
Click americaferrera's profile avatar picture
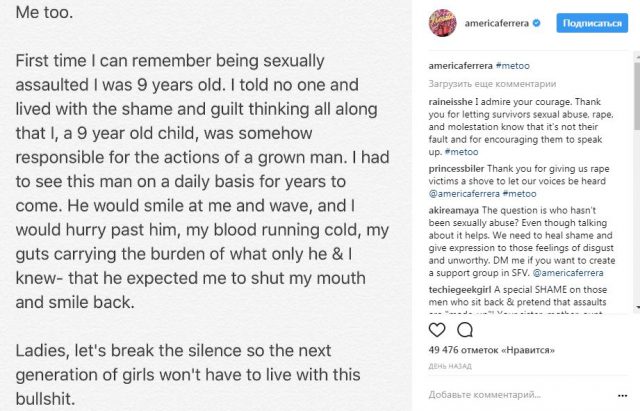click(x=441, y=22)
